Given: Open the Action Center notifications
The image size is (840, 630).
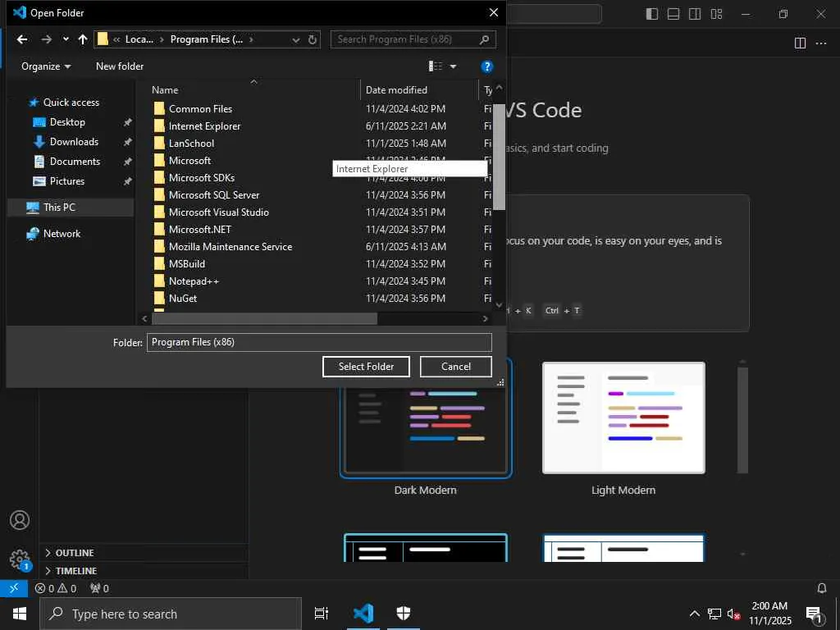Looking at the screenshot, I should pos(813,614).
